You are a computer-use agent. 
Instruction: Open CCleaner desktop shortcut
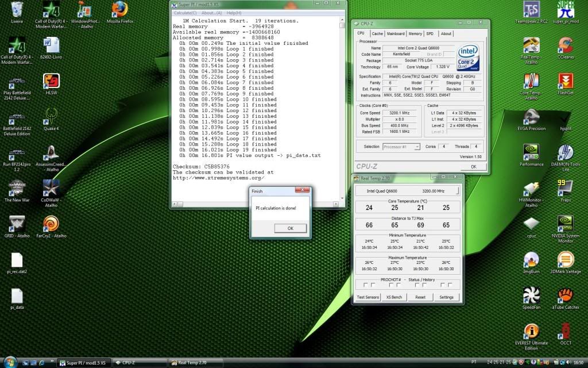[566, 46]
